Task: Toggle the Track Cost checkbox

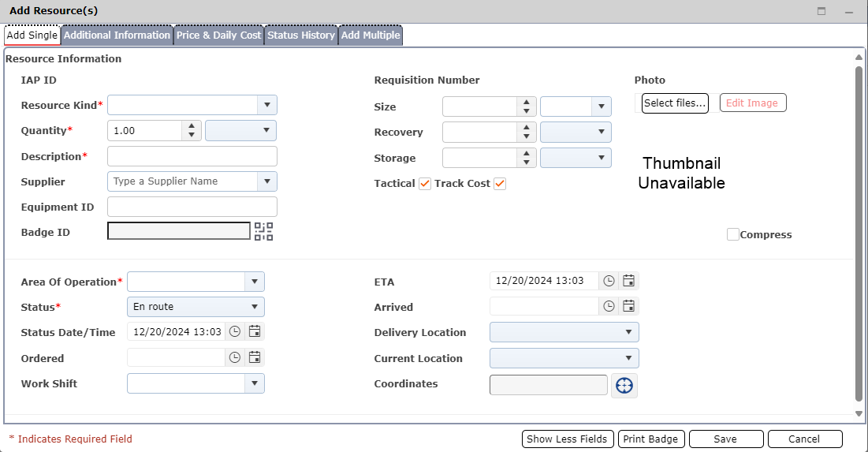Action: click(500, 184)
